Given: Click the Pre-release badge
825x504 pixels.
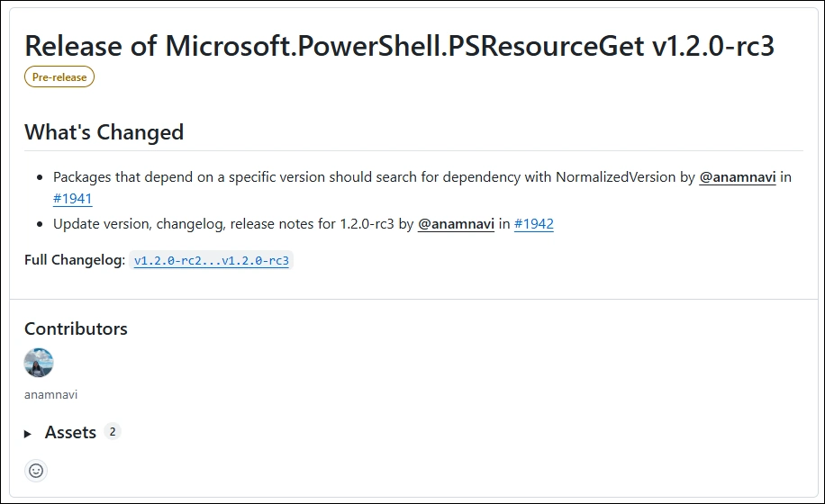Looking at the screenshot, I should [59, 77].
